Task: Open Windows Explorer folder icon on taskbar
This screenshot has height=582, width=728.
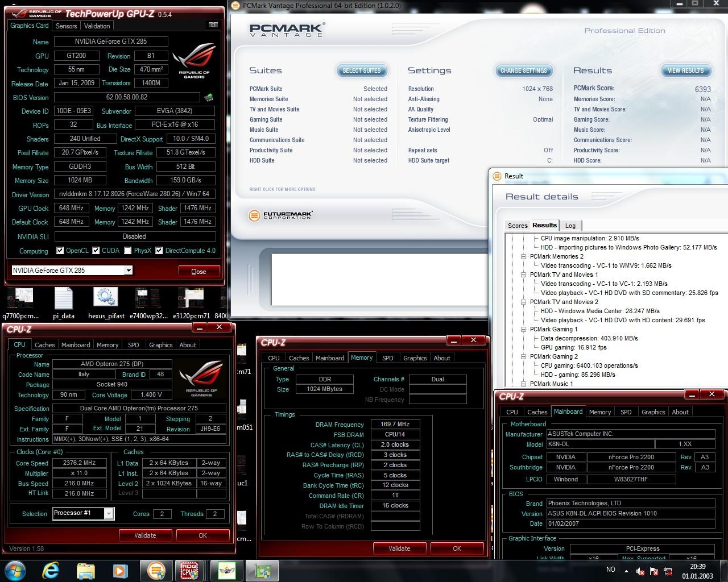Action: click(x=85, y=571)
